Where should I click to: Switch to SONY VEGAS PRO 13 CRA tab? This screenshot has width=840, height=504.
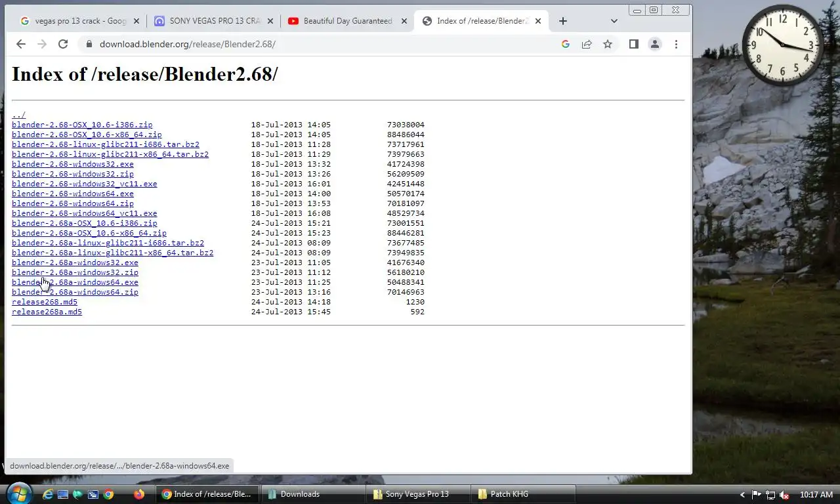coord(213,21)
